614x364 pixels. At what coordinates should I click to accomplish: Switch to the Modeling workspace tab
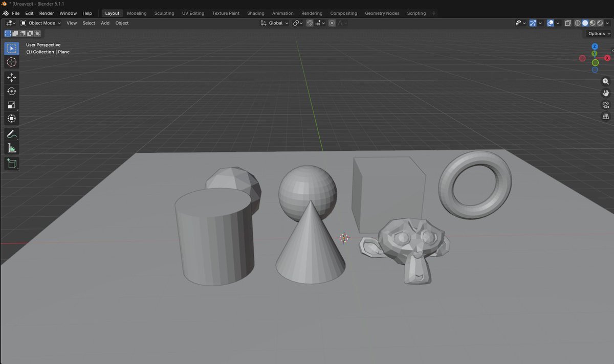coord(137,13)
